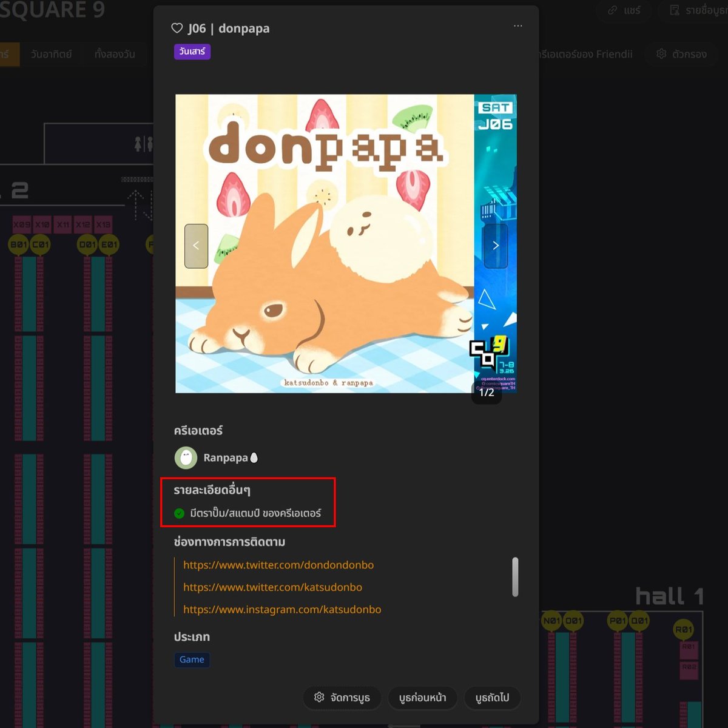This screenshot has width=728, height=728.
Task: Select booth marker E01 on the map
Action: click(110, 245)
